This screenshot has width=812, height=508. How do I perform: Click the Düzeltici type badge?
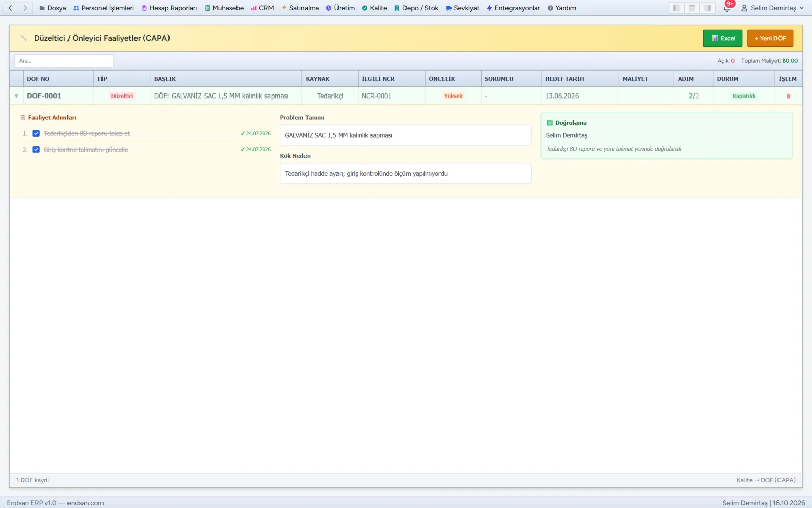122,96
